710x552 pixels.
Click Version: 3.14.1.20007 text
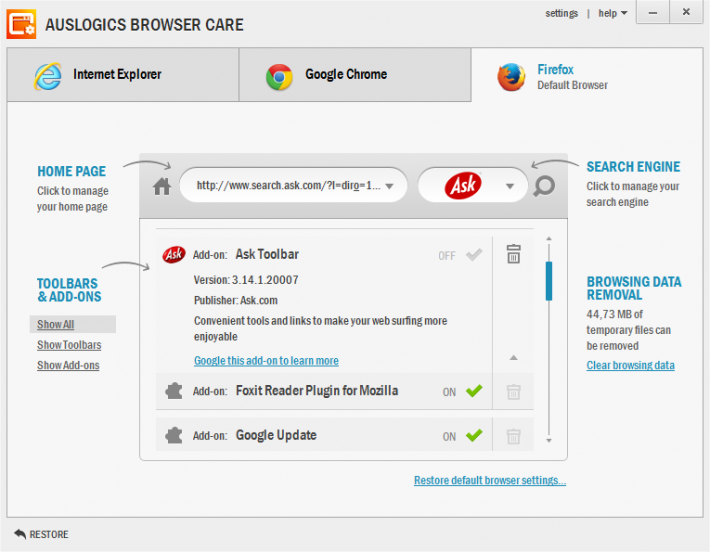pyautogui.click(x=246, y=280)
